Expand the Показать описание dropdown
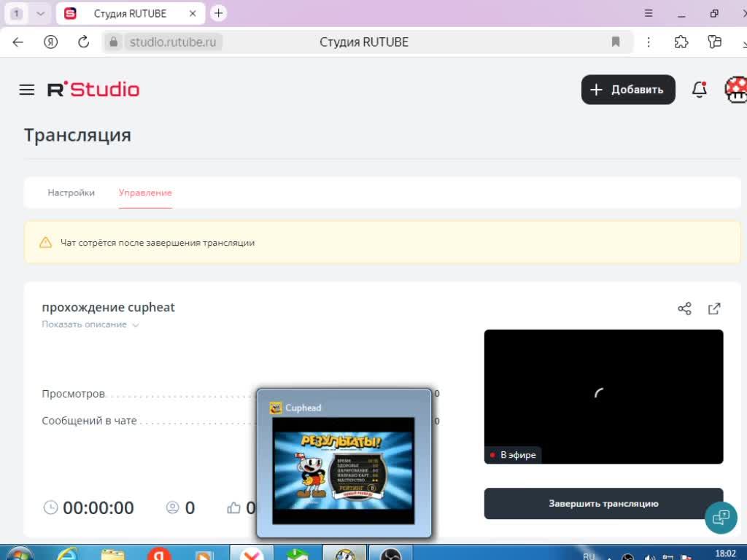747x560 pixels. [90, 324]
